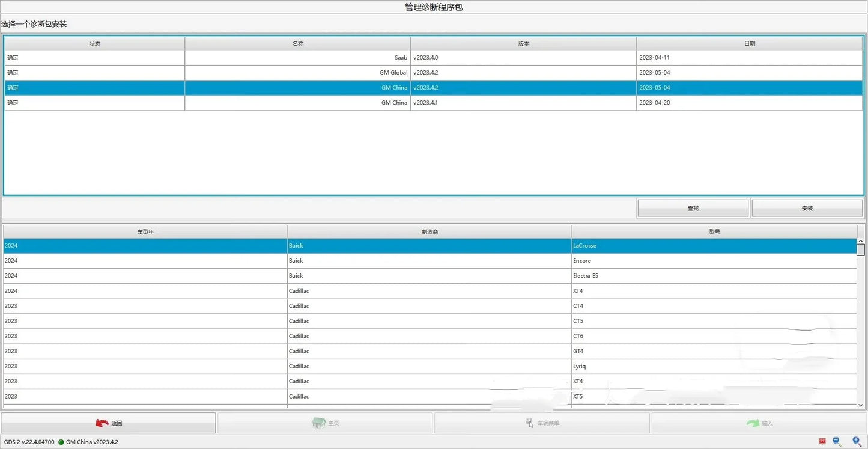This screenshot has height=449, width=868.
Task: Click the red back arrow icon on 返回 button
Action: tap(102, 423)
